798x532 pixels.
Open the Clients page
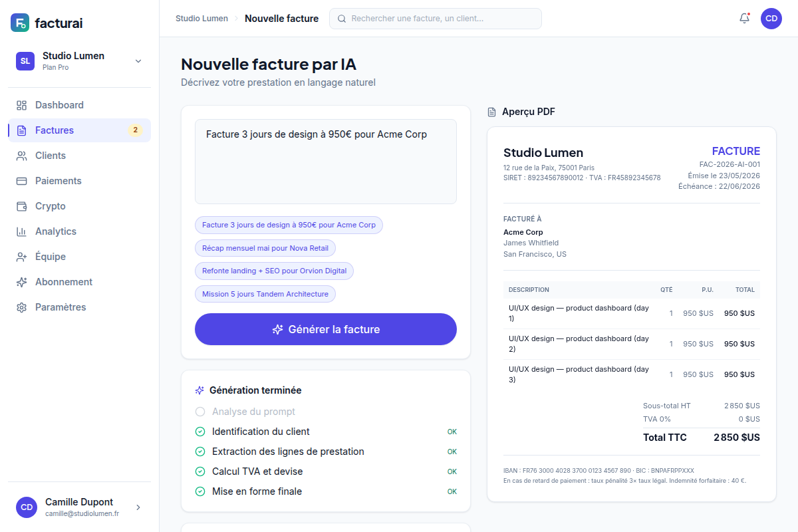[80, 156]
